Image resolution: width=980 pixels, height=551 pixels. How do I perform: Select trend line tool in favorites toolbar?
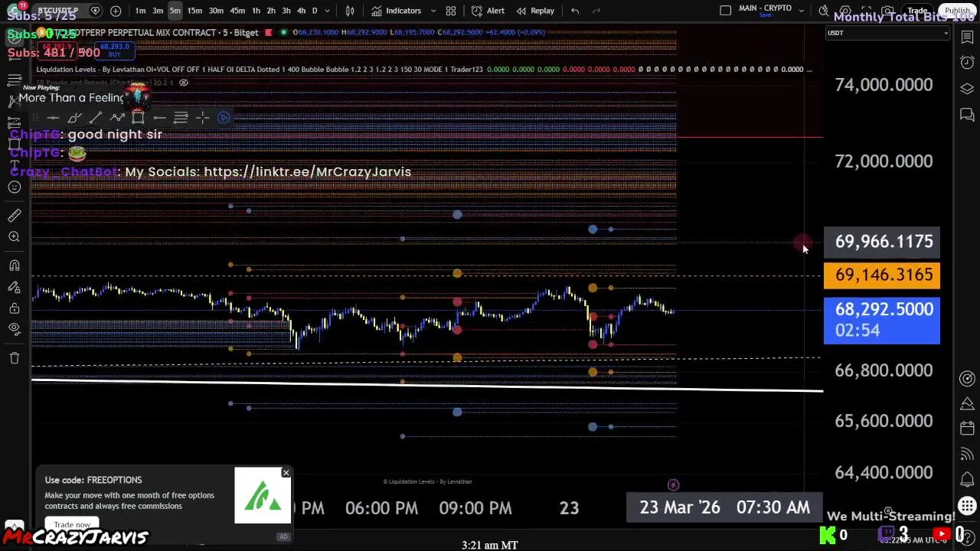[95, 117]
